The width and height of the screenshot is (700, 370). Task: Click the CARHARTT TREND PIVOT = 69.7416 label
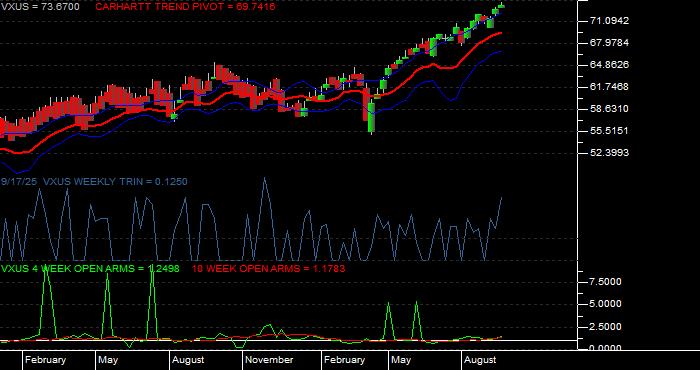tap(185, 7)
